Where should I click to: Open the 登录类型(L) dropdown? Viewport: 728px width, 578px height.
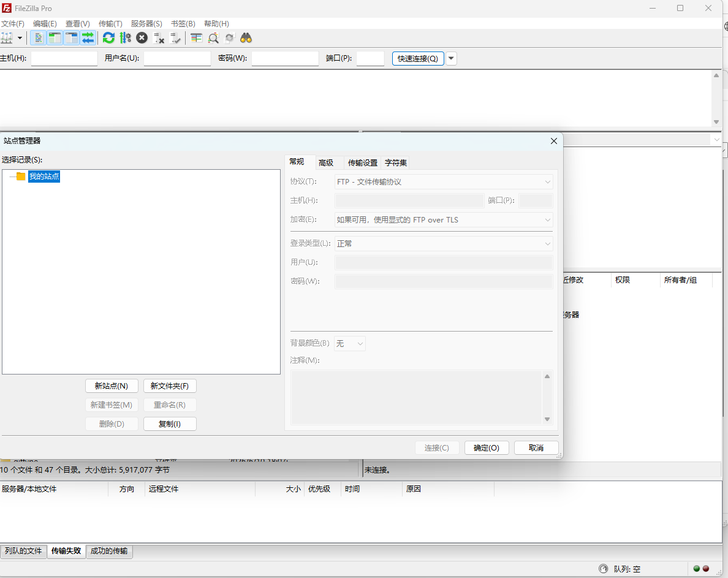[x=444, y=244]
